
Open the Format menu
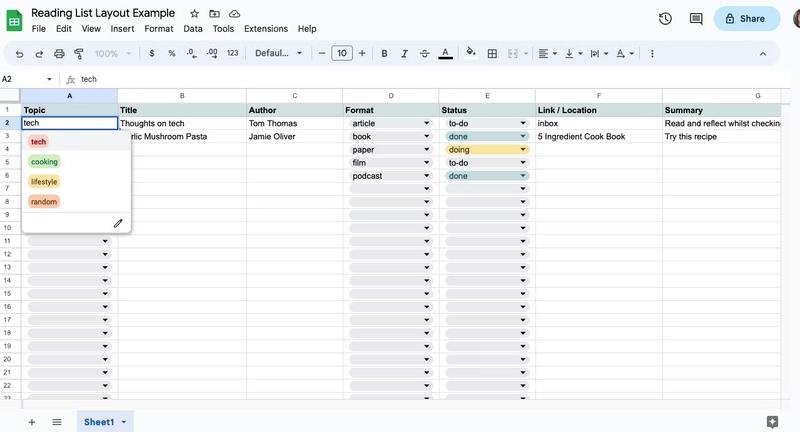[159, 29]
